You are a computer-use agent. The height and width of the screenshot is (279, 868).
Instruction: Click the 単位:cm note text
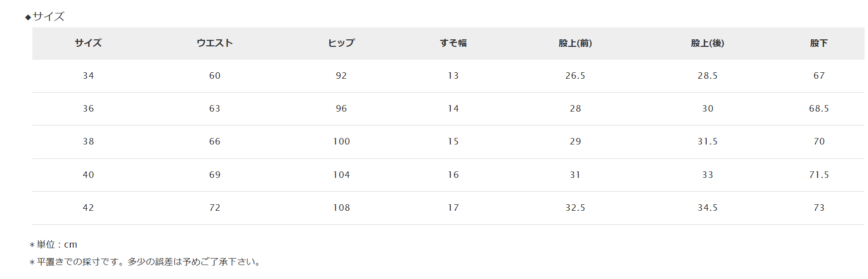pos(53,245)
